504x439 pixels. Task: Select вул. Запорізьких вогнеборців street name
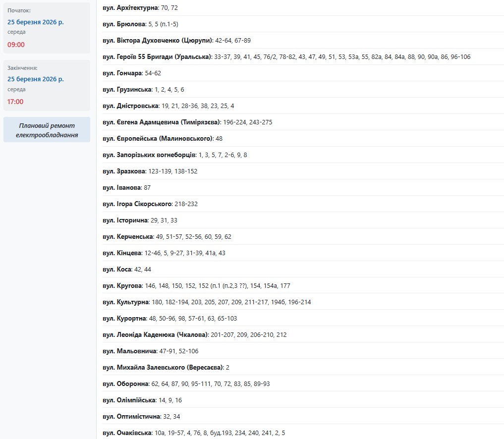coord(149,155)
